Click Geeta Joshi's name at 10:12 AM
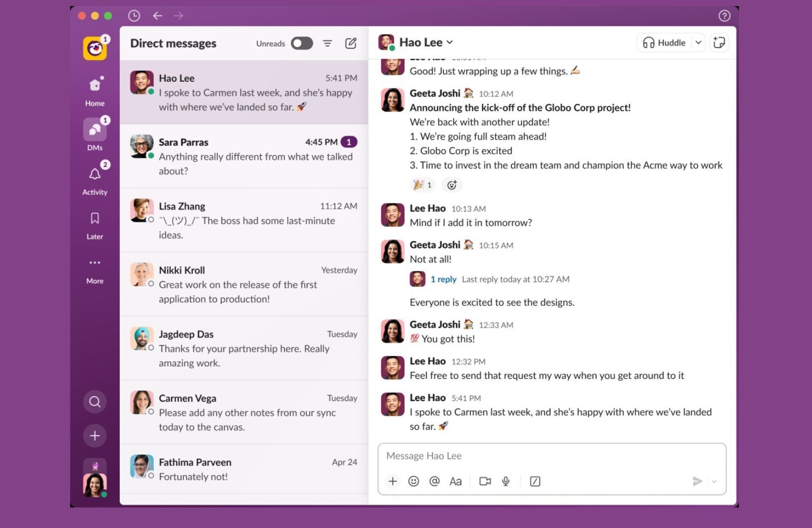This screenshot has height=528, width=812. [x=435, y=93]
